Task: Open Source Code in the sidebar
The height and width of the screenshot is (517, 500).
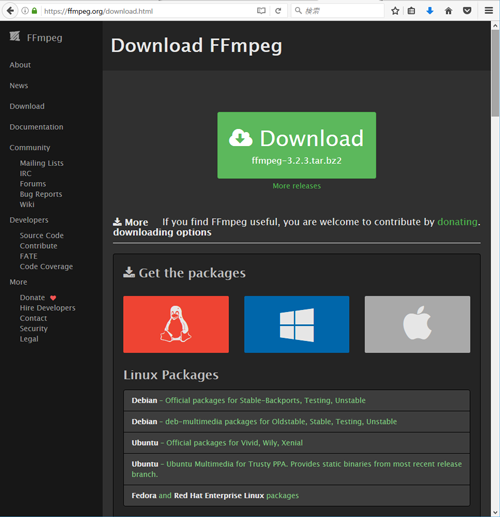Action: [41, 235]
